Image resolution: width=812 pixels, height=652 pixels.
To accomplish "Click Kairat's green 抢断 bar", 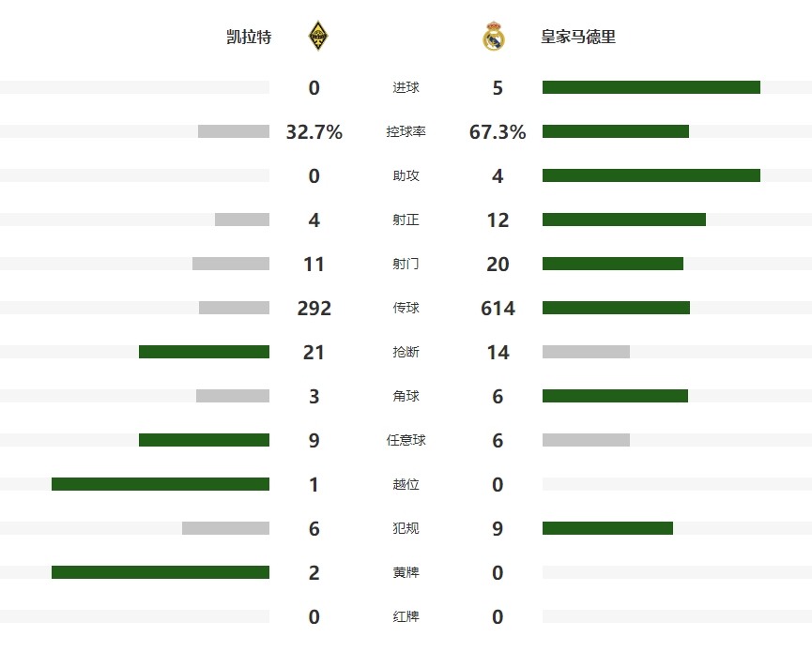I will point(204,353).
